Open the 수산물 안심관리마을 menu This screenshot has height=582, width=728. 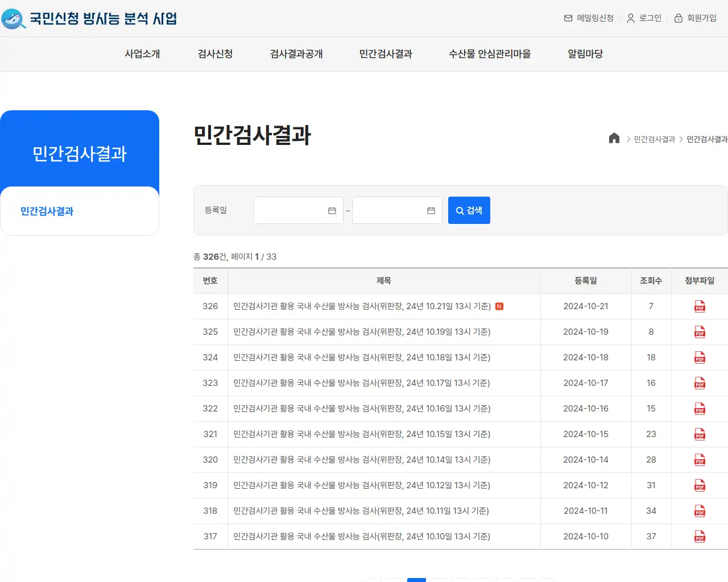coord(490,54)
